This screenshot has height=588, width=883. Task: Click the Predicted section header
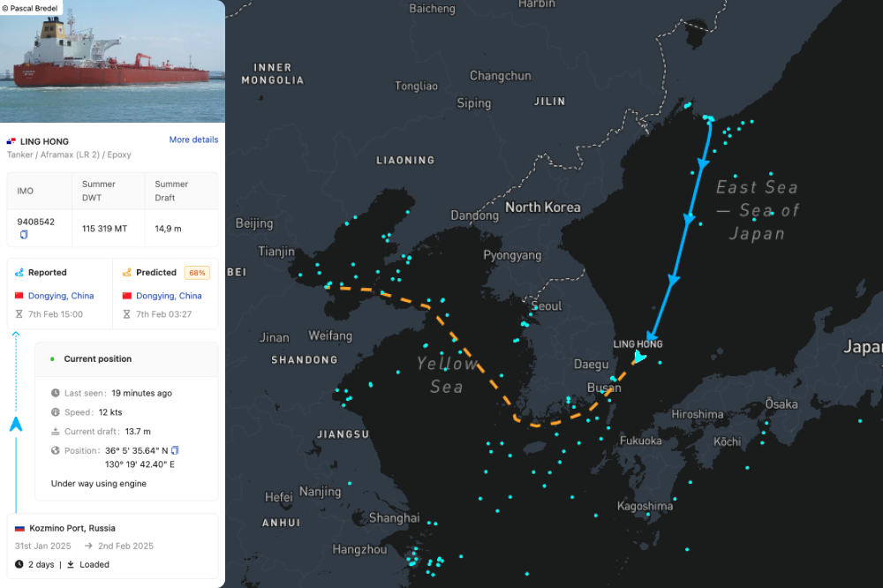pyautogui.click(x=156, y=273)
